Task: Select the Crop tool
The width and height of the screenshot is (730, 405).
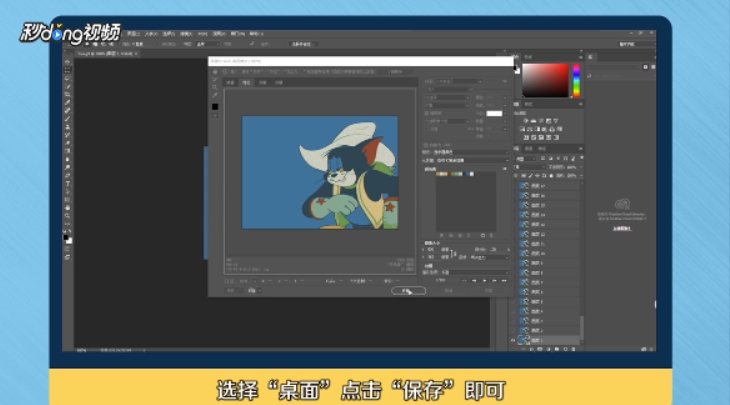Action: tap(68, 94)
